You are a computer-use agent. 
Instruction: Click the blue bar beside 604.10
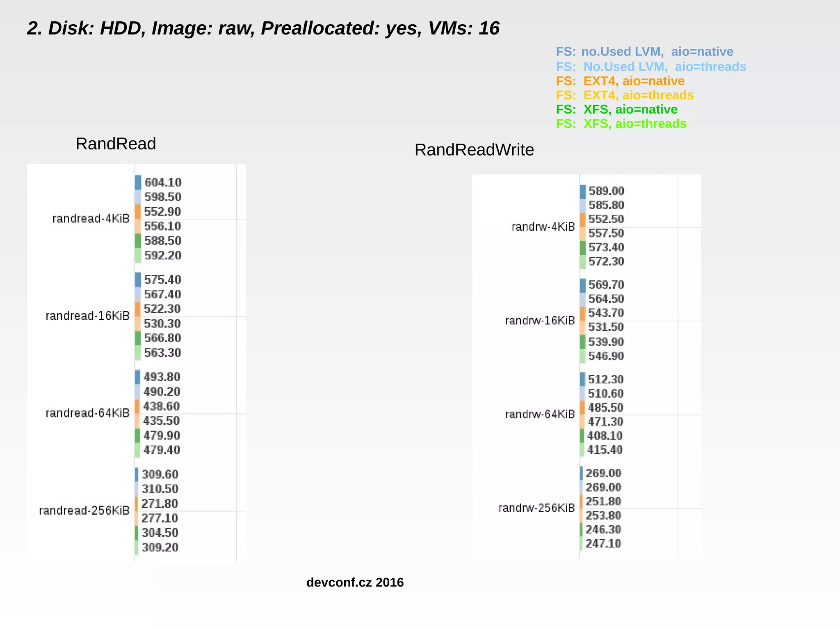coord(138,183)
